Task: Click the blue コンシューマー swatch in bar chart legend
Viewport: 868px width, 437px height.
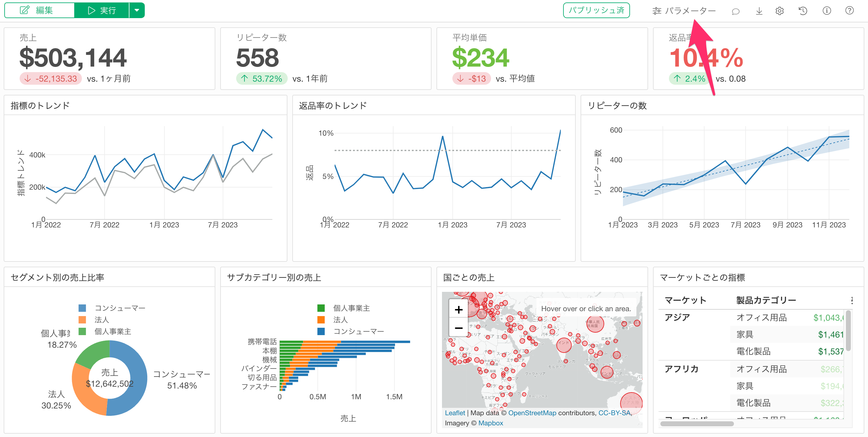Action: [x=321, y=331]
